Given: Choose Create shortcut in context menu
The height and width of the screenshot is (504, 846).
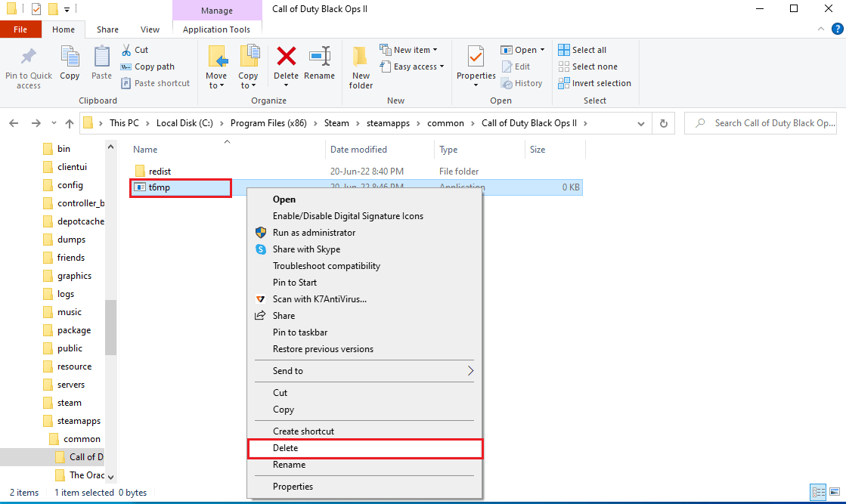Looking at the screenshot, I should [303, 431].
